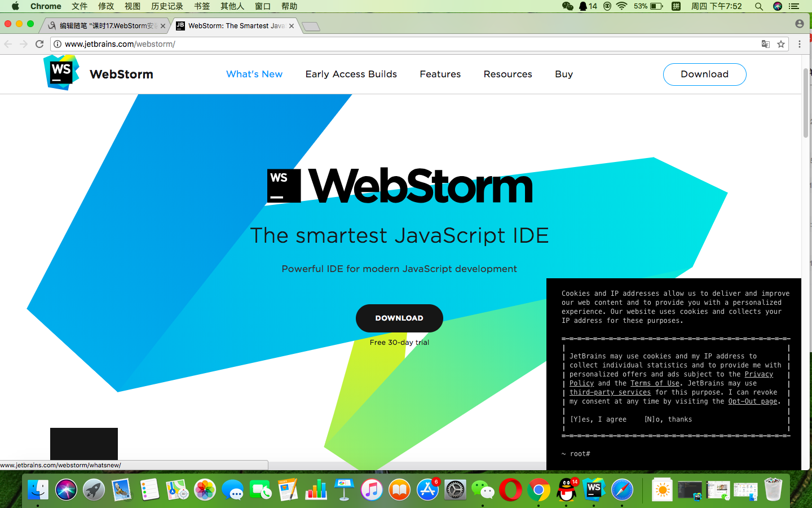The image size is (812, 508).
Task: Open Safari compass in Dock
Action: pyautogui.click(x=622, y=489)
